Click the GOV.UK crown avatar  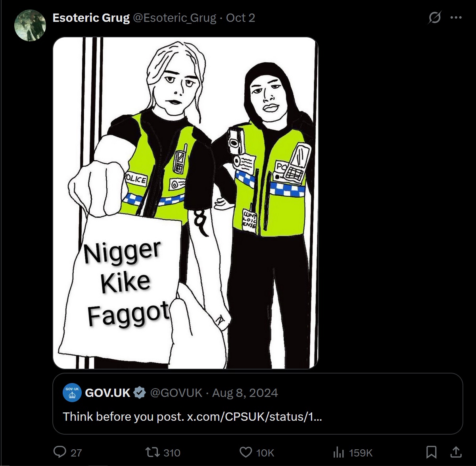pyautogui.click(x=72, y=393)
